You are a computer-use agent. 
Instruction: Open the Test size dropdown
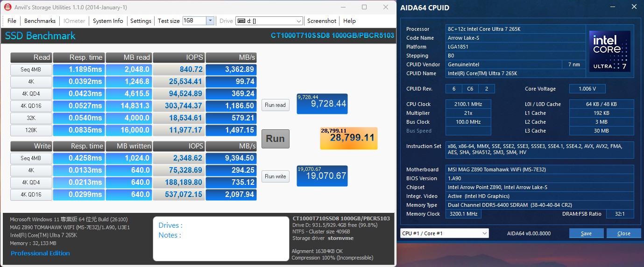coord(210,21)
